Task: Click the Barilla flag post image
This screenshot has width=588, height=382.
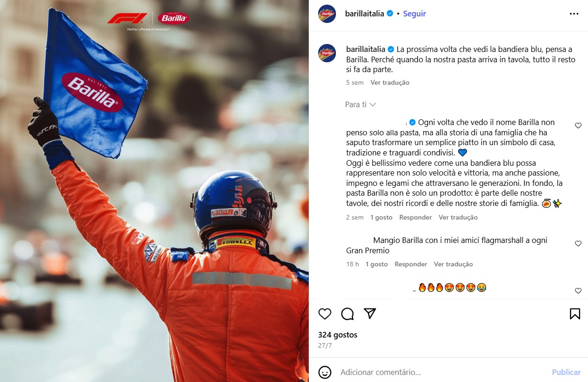Action: coord(154,191)
